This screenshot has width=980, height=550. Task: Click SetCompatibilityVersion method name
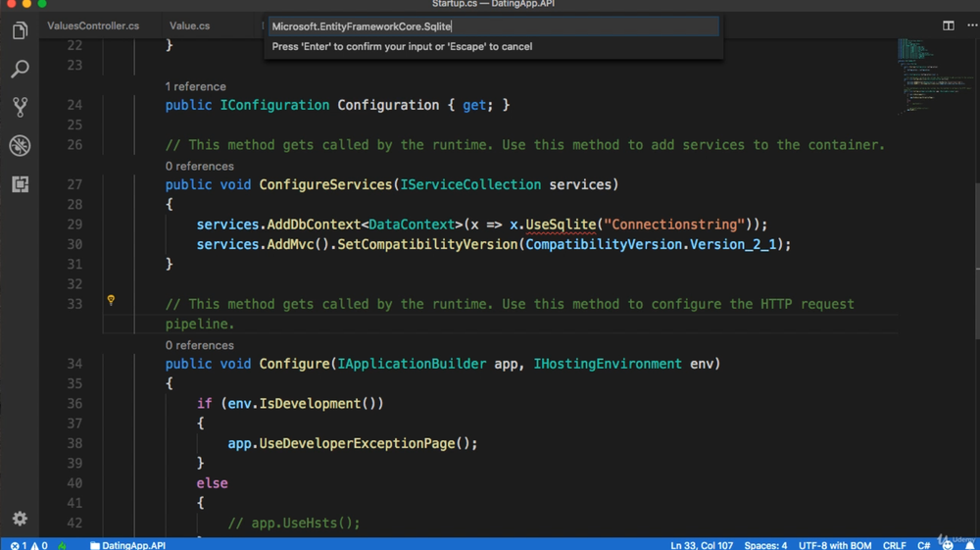coord(427,244)
